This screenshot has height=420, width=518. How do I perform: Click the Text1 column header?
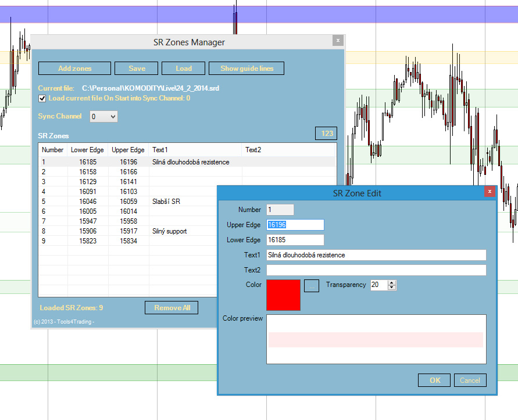[195, 150]
